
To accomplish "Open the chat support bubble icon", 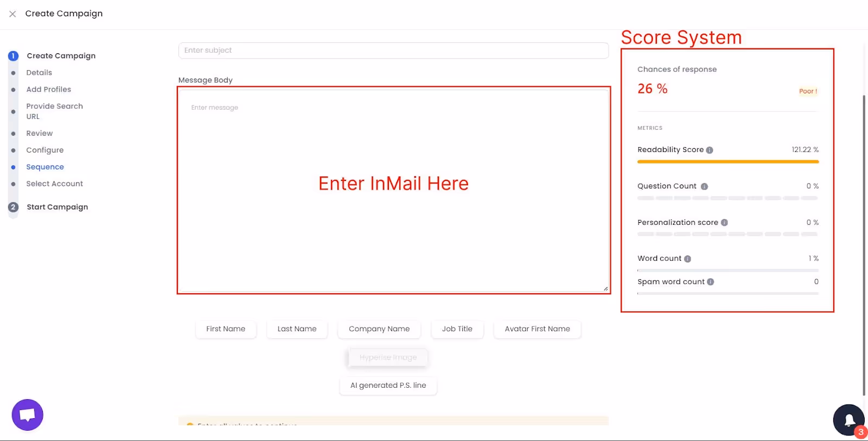I will coord(28,415).
